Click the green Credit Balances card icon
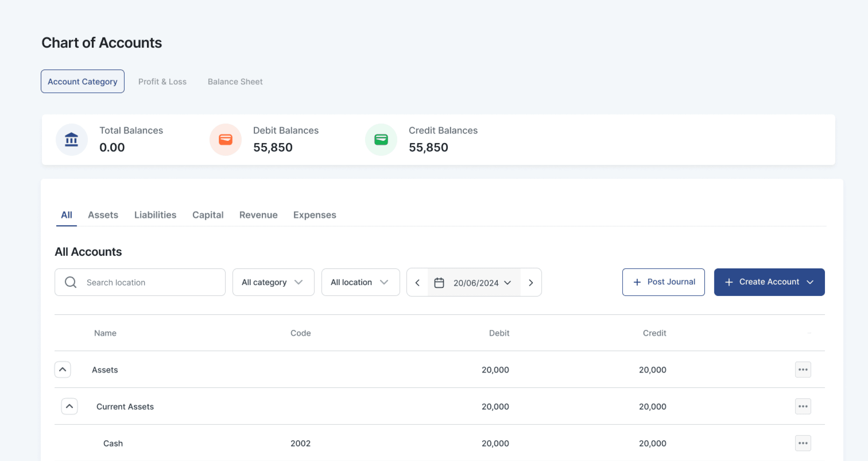Image resolution: width=868 pixels, height=461 pixels. coord(381,139)
